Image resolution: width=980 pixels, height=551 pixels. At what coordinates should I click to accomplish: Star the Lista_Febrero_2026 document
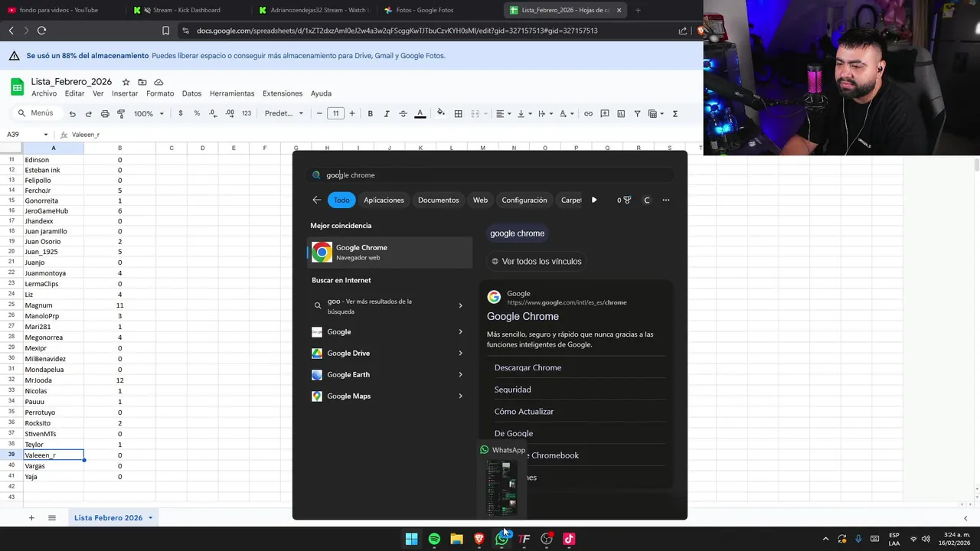tap(126, 82)
